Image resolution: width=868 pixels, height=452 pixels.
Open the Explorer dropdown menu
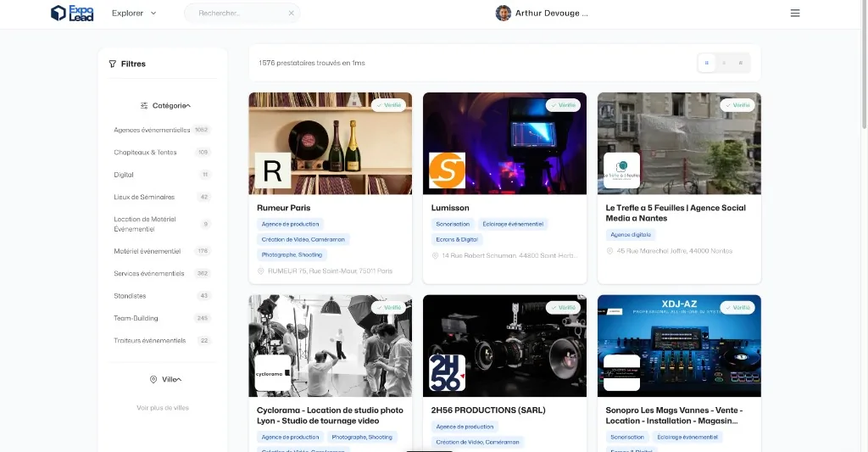tap(134, 13)
